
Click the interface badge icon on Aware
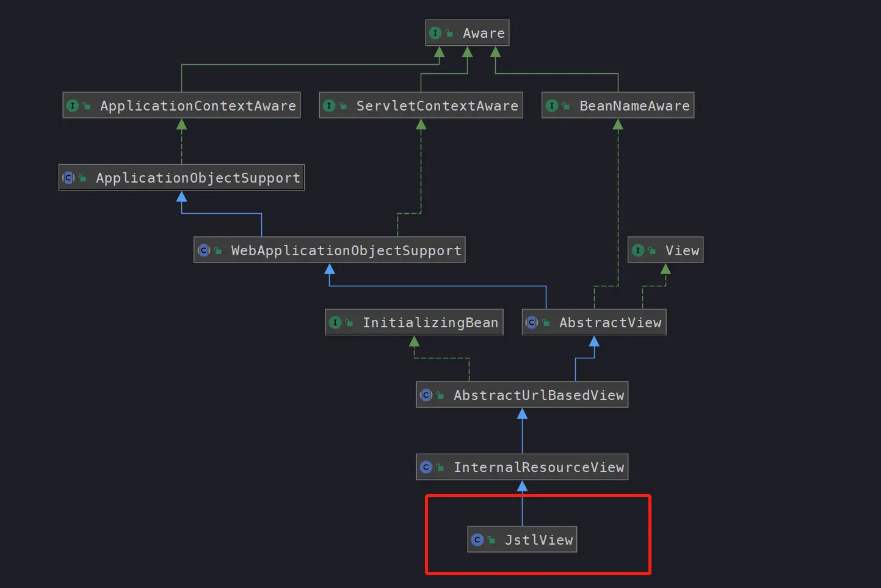tap(436, 33)
